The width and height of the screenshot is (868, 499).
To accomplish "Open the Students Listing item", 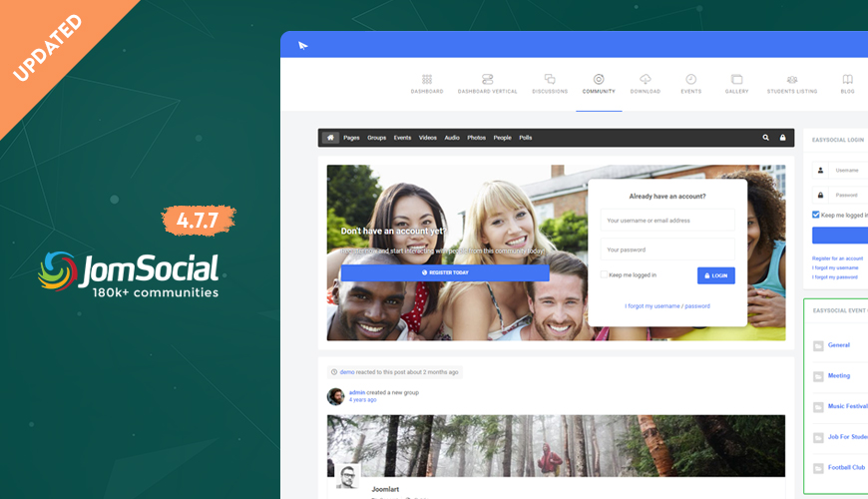I will click(x=791, y=84).
